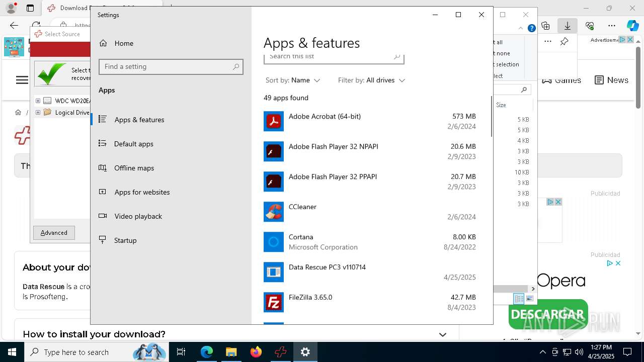The height and width of the screenshot is (362, 644).
Task: Open Microsoft Edge from taskbar
Action: (207, 352)
